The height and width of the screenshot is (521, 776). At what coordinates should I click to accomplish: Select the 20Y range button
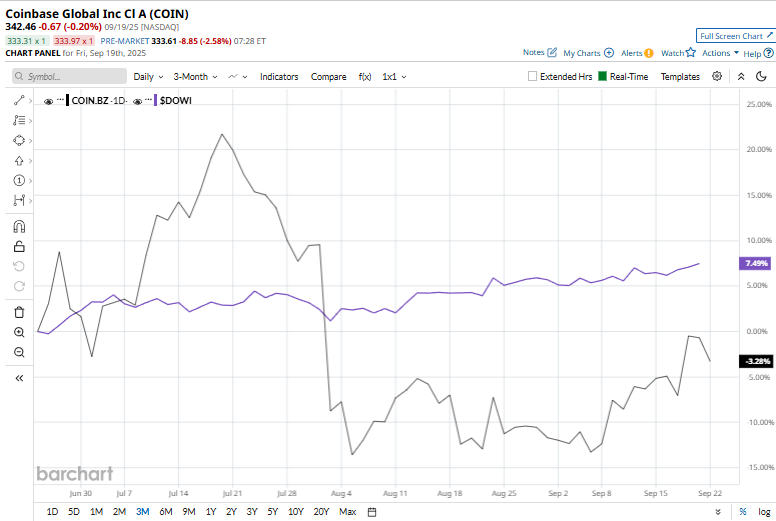[x=321, y=512]
